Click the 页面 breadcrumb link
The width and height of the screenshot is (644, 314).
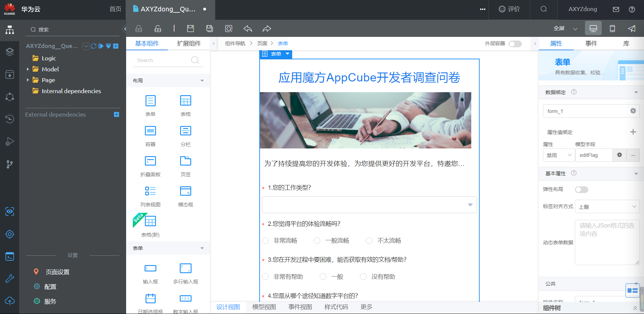pos(262,44)
